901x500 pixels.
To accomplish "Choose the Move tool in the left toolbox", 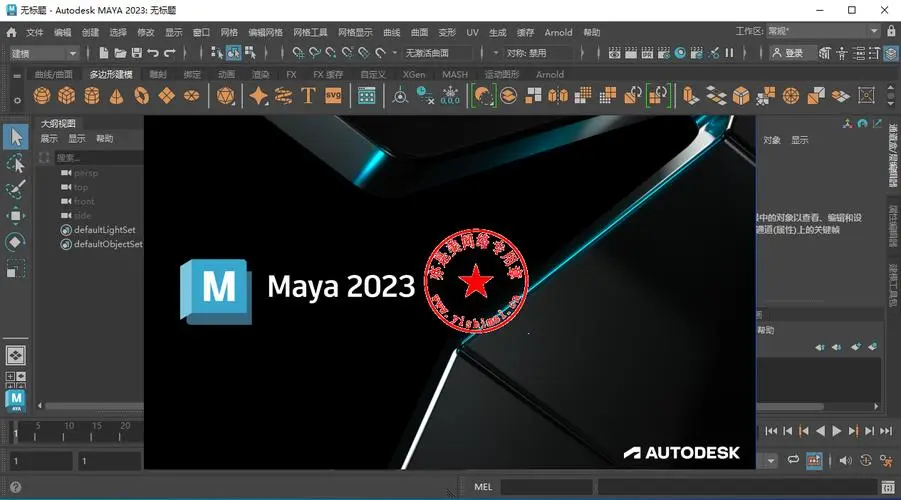I will [16, 215].
